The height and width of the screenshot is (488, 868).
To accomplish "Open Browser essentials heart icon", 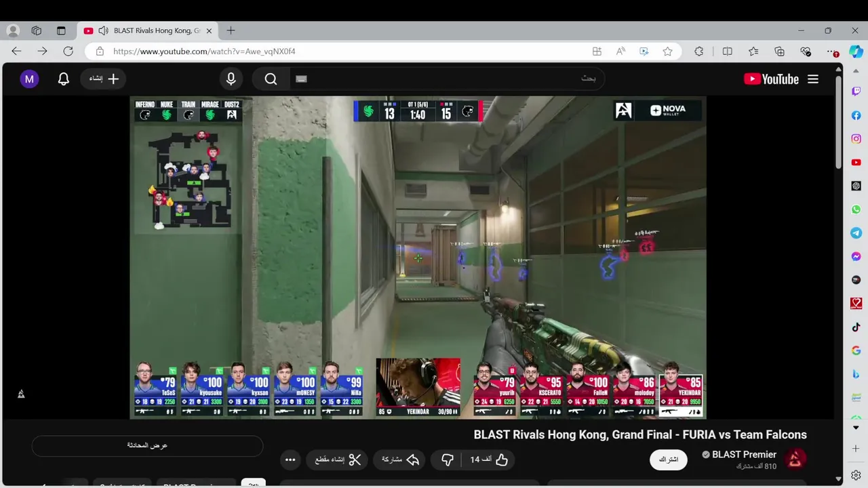I will coord(806,52).
